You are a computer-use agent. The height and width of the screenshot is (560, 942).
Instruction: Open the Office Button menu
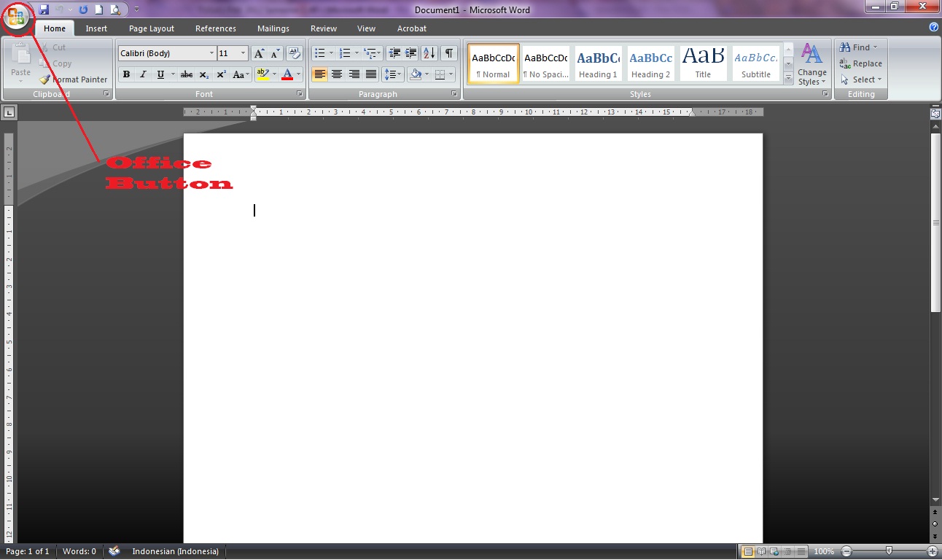16,17
